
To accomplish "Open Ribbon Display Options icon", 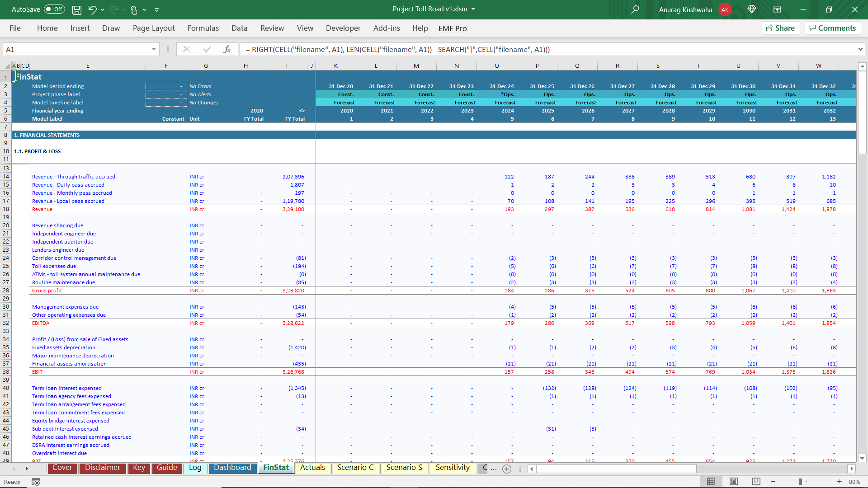I will [x=777, y=9].
